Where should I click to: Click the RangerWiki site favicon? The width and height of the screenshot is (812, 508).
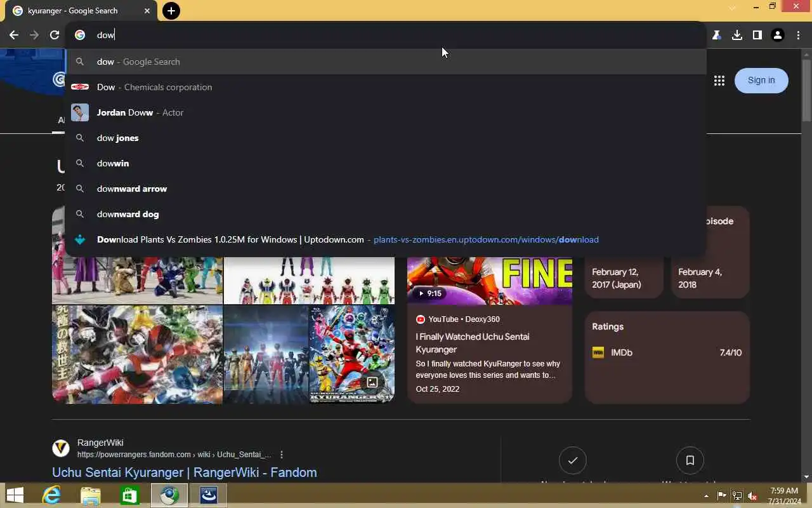point(60,448)
